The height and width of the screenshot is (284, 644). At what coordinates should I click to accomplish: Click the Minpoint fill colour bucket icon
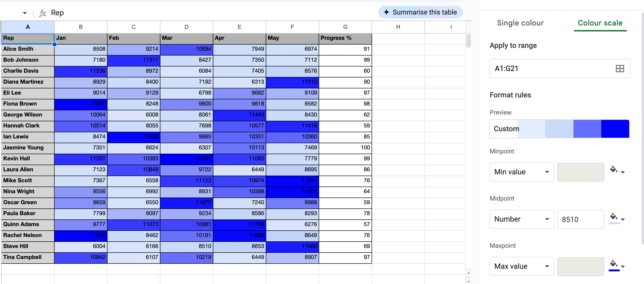coord(613,169)
